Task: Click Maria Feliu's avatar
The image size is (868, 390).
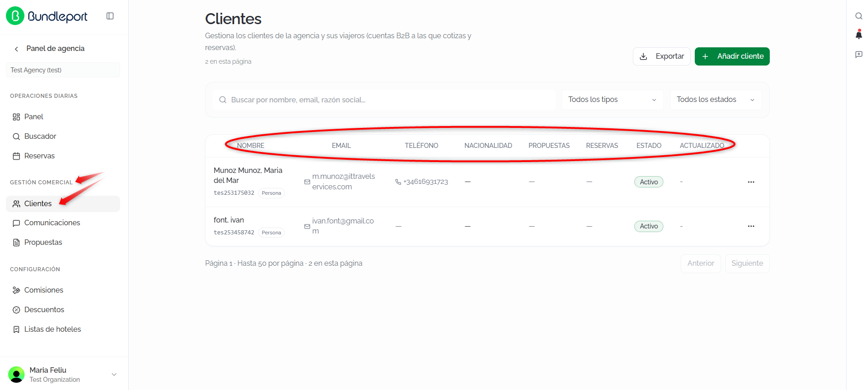Action: click(16, 375)
